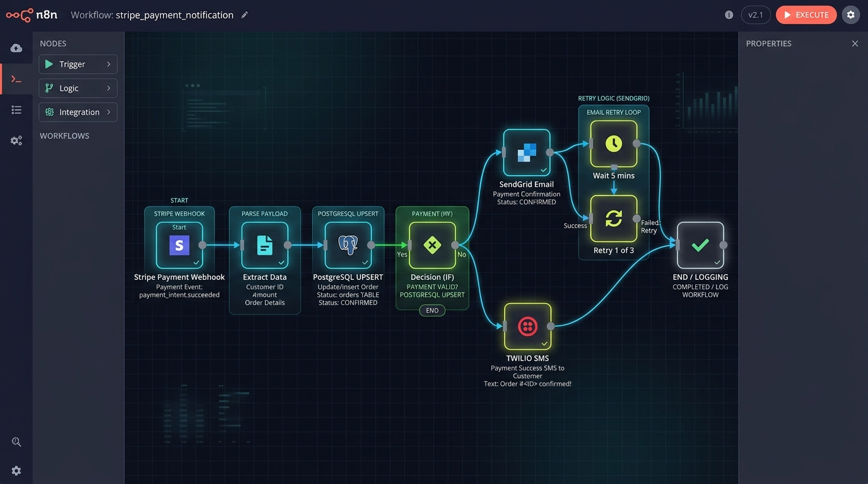868x484 pixels.
Task: Click the pencil icon to rename the workflow
Action: point(245,15)
